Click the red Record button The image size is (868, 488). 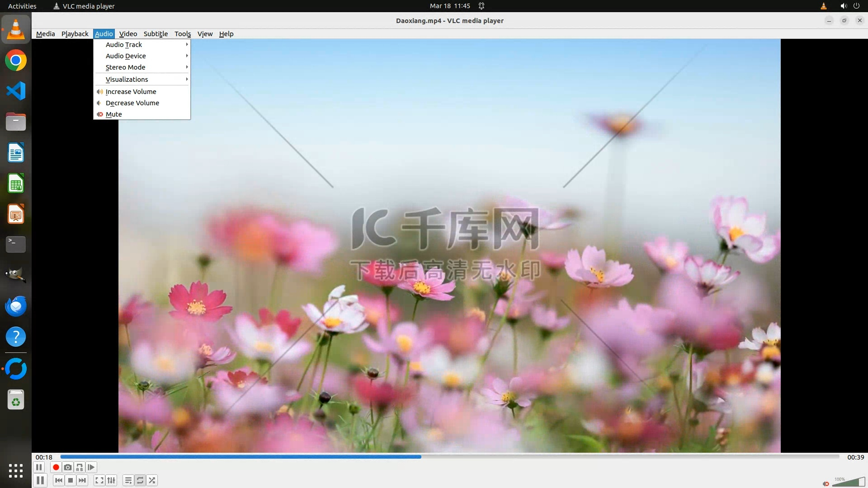coord(56,467)
